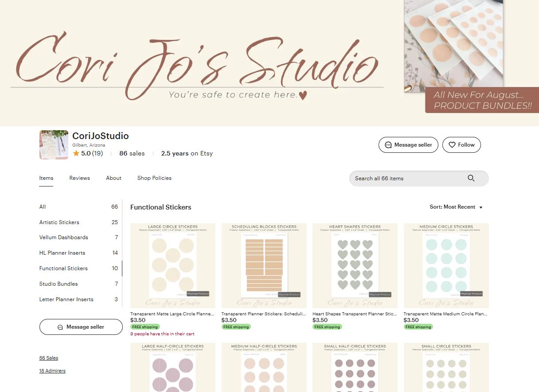Open the Heart Shapes Stickers thumbnail
The width and height of the screenshot is (539, 392).
(x=355, y=266)
